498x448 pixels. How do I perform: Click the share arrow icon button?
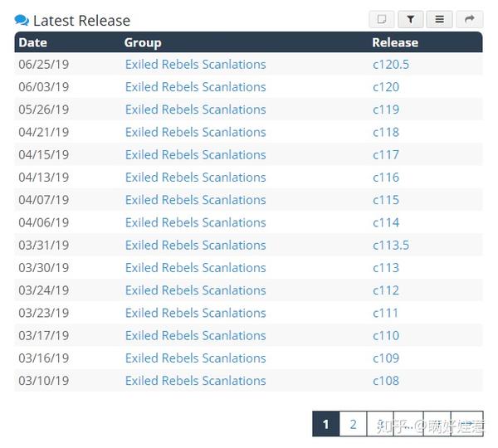tap(468, 19)
